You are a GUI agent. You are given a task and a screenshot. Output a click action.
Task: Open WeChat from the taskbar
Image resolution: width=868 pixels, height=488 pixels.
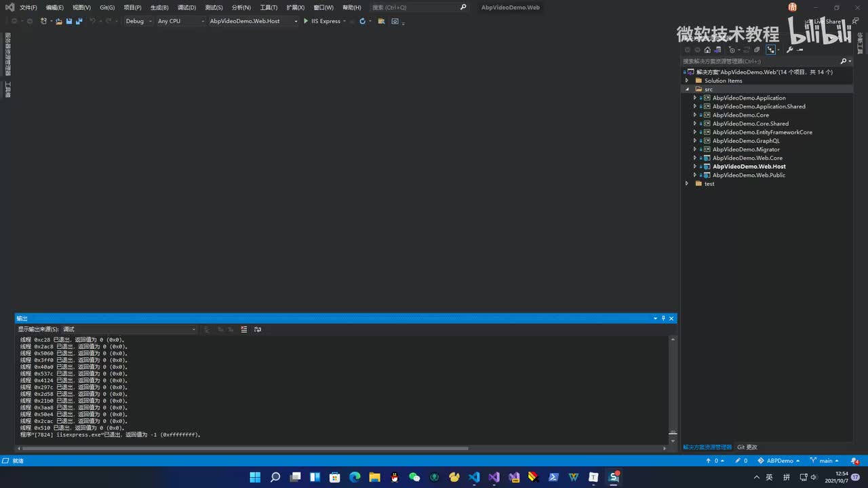[x=414, y=477]
